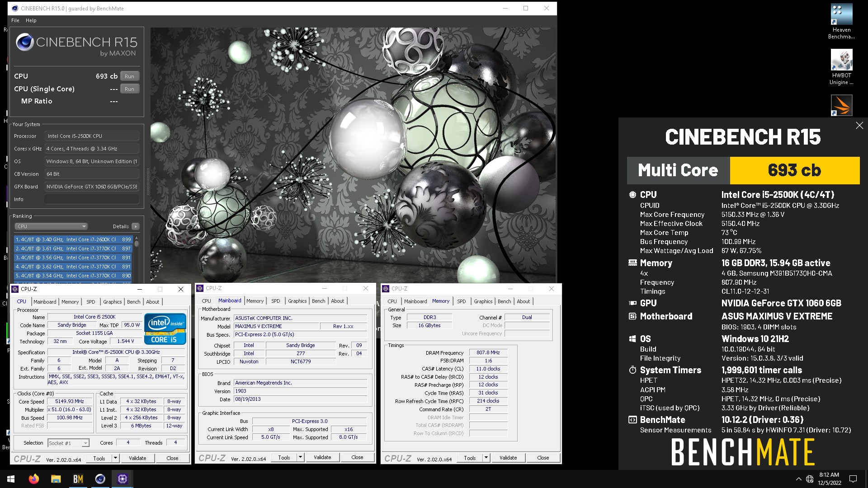The image size is (868, 488).
Task: Click the BenchMate OS Windows icon
Action: (x=632, y=339)
